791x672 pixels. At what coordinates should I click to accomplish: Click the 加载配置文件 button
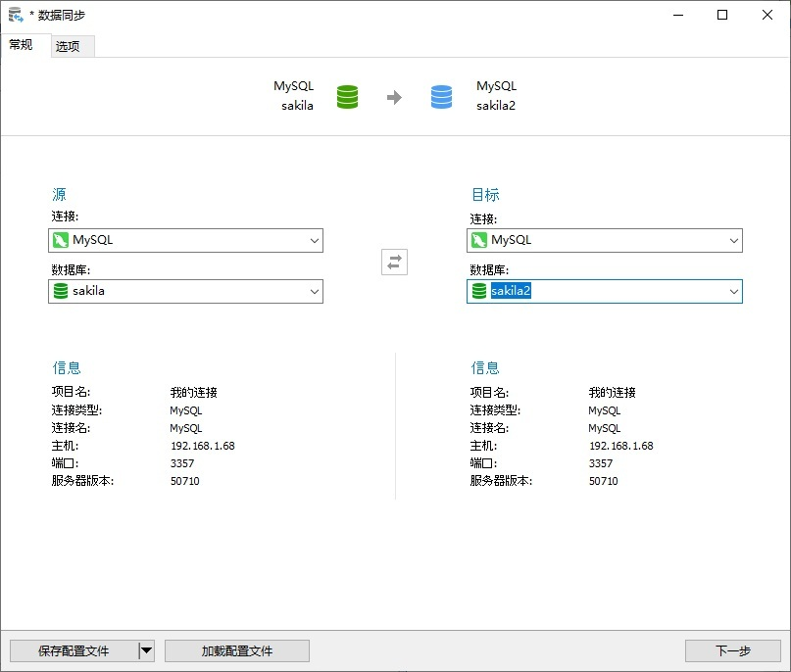coord(236,650)
